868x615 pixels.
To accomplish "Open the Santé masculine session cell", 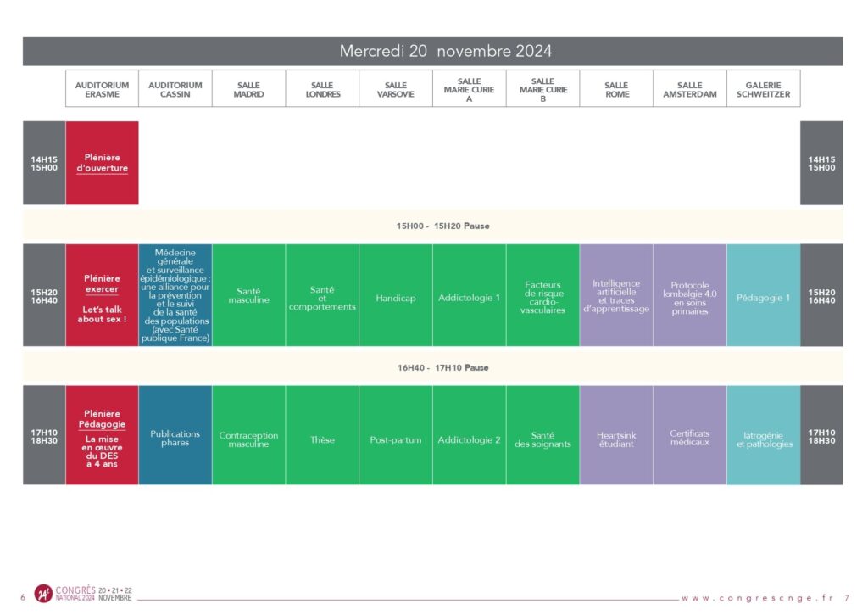I will (248, 295).
